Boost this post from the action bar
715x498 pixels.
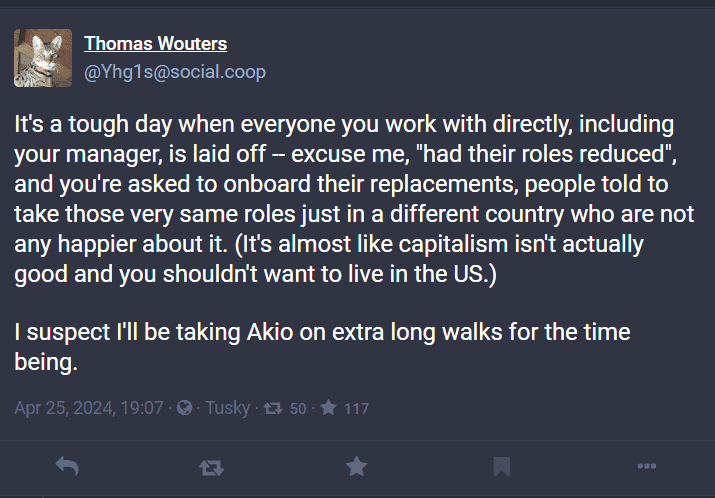(x=212, y=466)
